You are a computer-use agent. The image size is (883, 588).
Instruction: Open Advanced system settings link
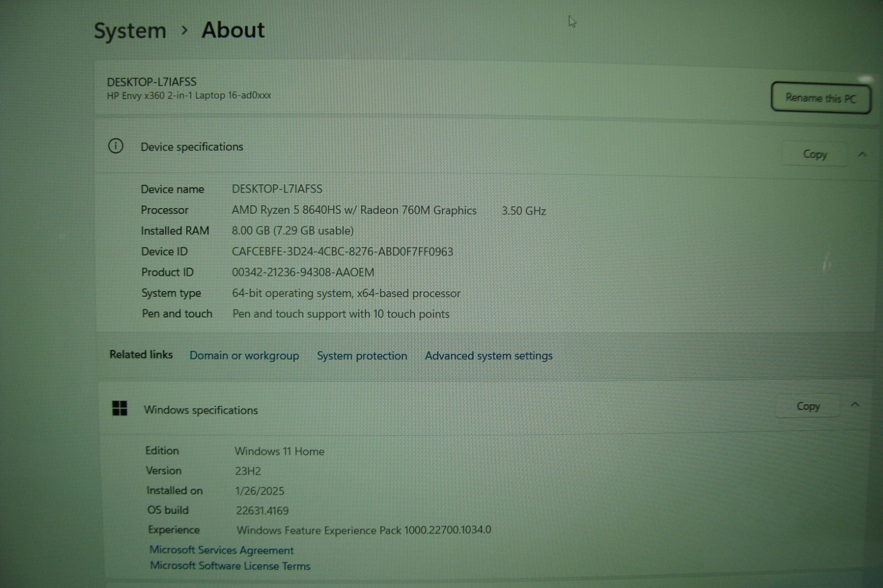(488, 356)
